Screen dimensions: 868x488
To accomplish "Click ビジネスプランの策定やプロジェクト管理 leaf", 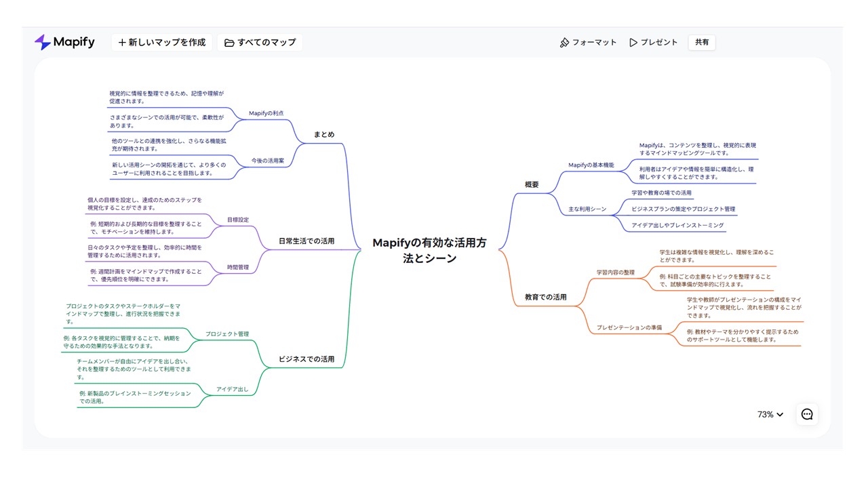I will (x=684, y=209).
